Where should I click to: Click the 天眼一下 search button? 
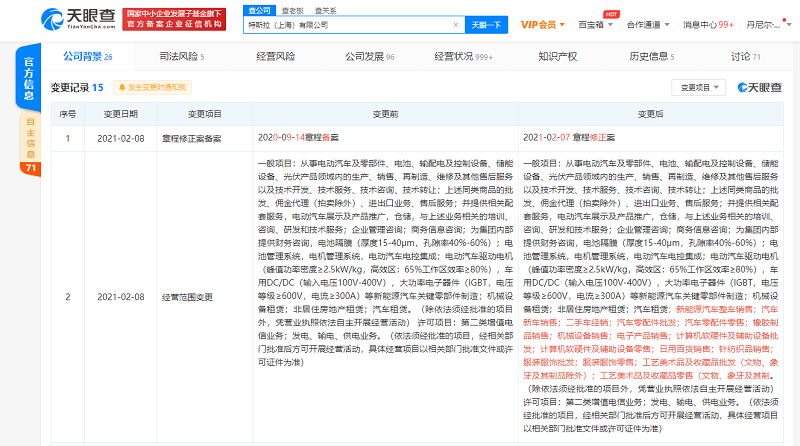coord(486,24)
